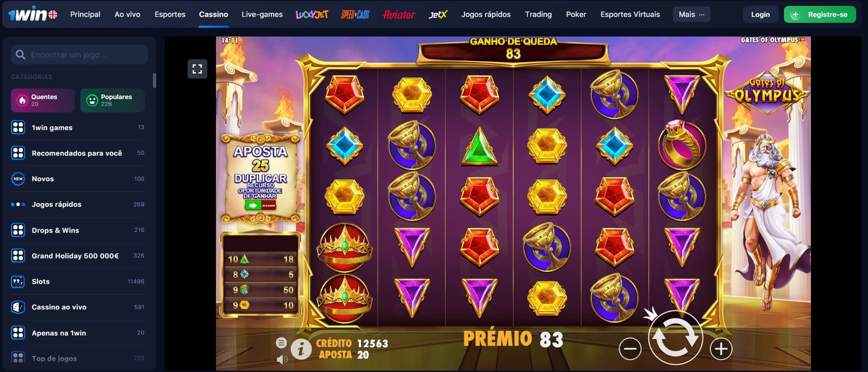
Task: Mute the game sound speaker icon
Action: click(282, 360)
